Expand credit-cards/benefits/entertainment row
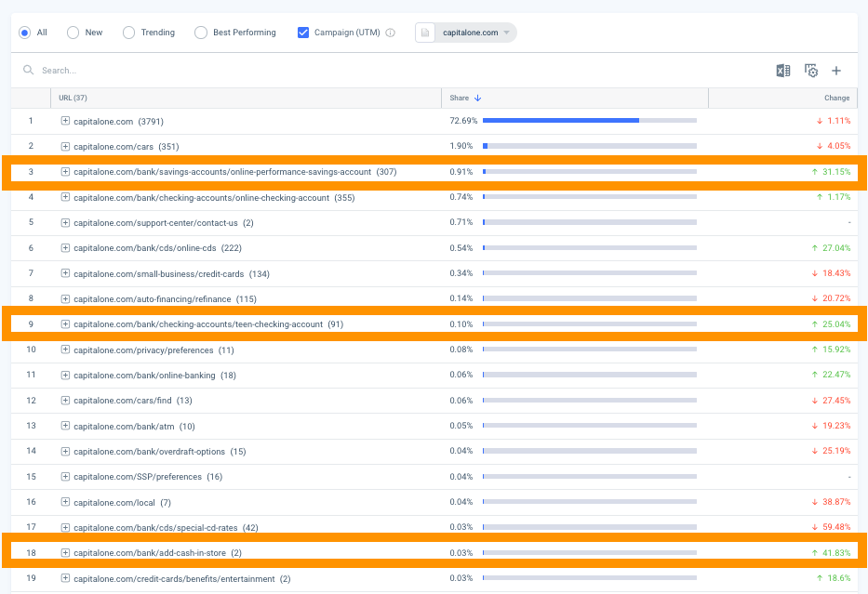 click(x=65, y=578)
